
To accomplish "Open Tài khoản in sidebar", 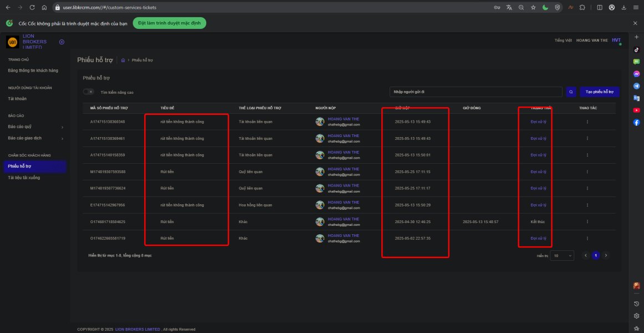I will 17,99.
